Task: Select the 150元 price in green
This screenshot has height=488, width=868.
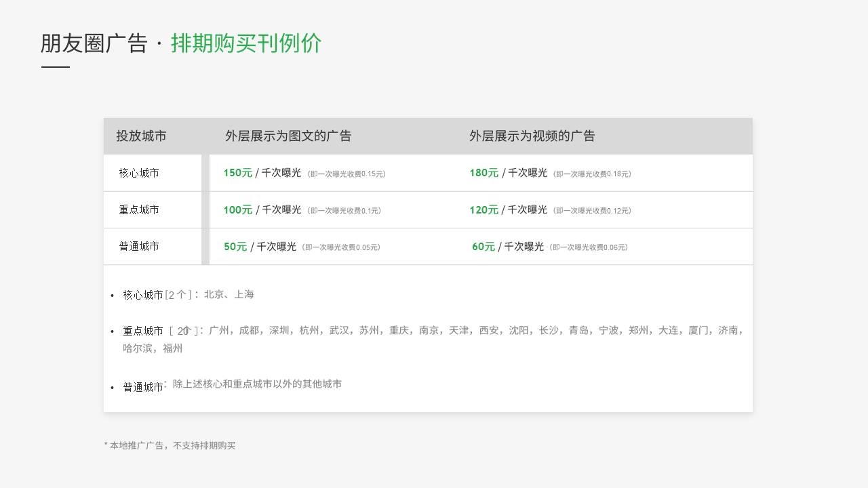Action: click(x=237, y=173)
